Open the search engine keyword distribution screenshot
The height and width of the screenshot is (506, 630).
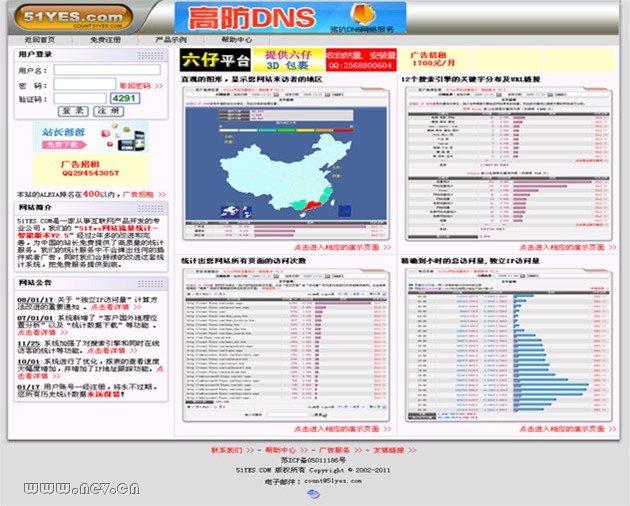509,164
